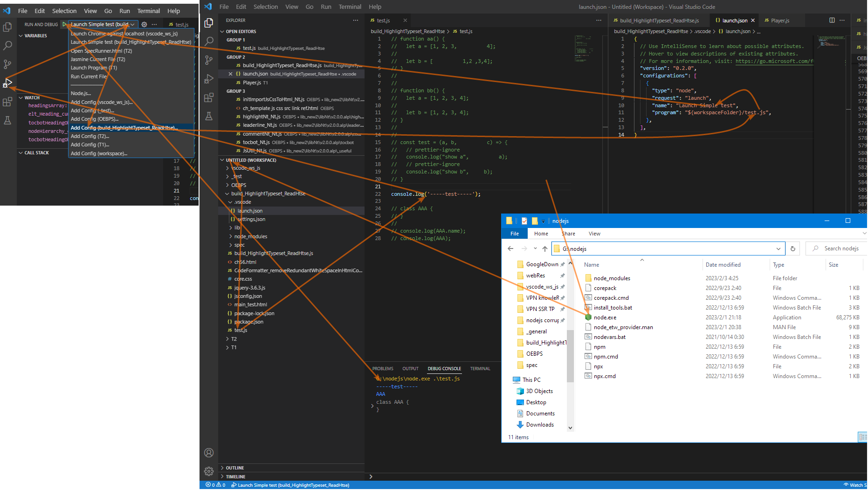Click the back arrow in File Explorer
This screenshot has height=490, width=868.
click(510, 248)
